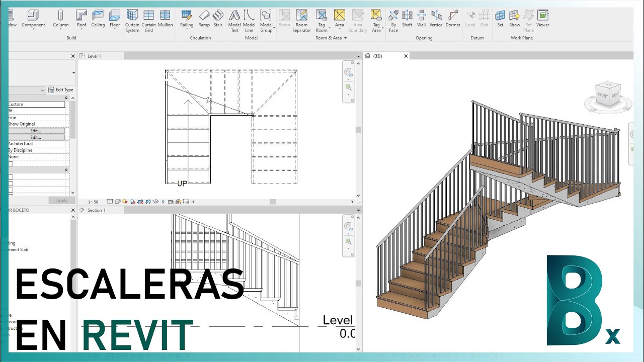Click RIGHT face of the ViewCube
Image resolution: width=644 pixels, height=362 pixels.
click(x=615, y=94)
